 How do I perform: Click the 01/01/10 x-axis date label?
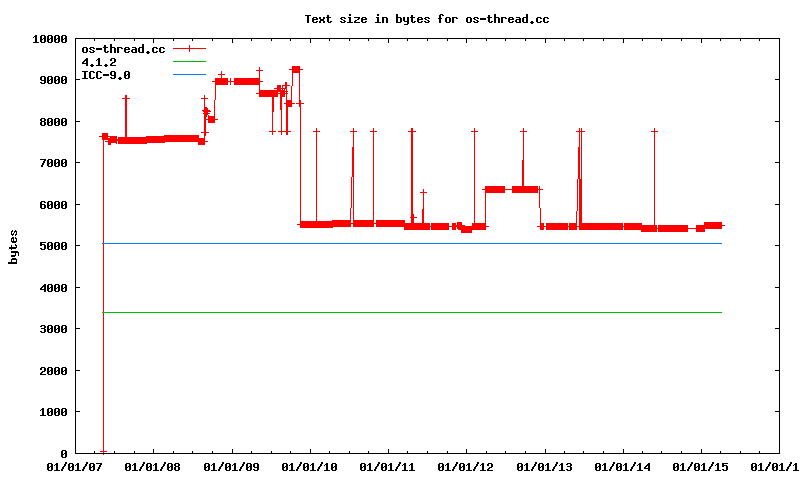309,467
